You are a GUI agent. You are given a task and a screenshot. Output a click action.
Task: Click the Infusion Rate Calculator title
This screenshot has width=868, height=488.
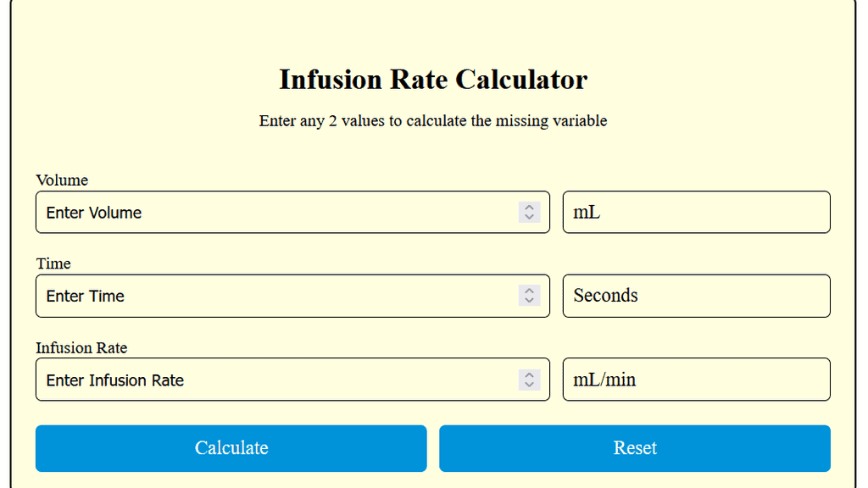tap(433, 80)
